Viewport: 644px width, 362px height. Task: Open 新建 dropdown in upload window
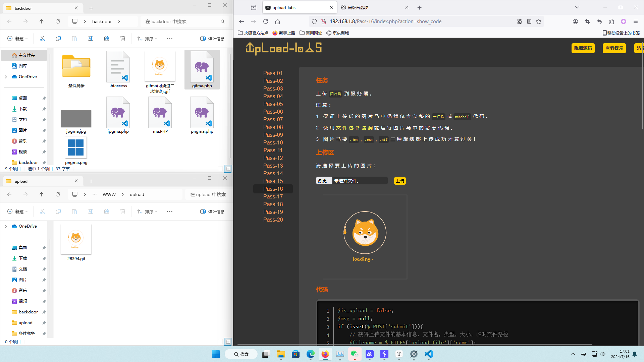[x=17, y=212]
